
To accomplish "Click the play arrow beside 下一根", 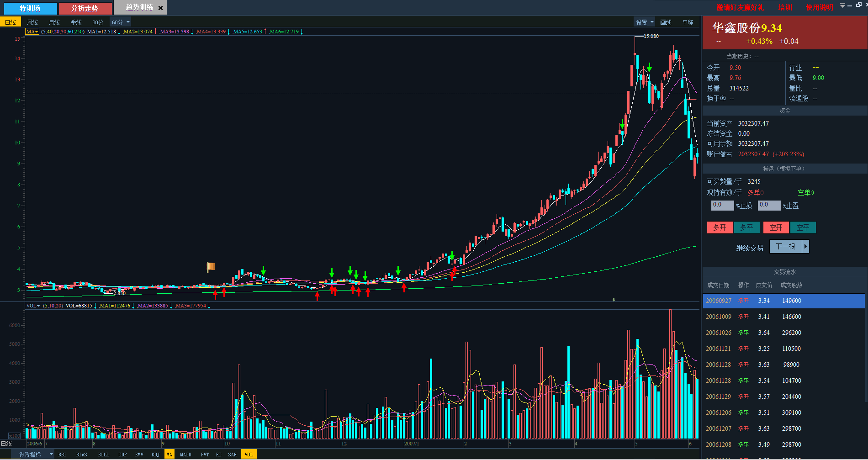I will [805, 247].
